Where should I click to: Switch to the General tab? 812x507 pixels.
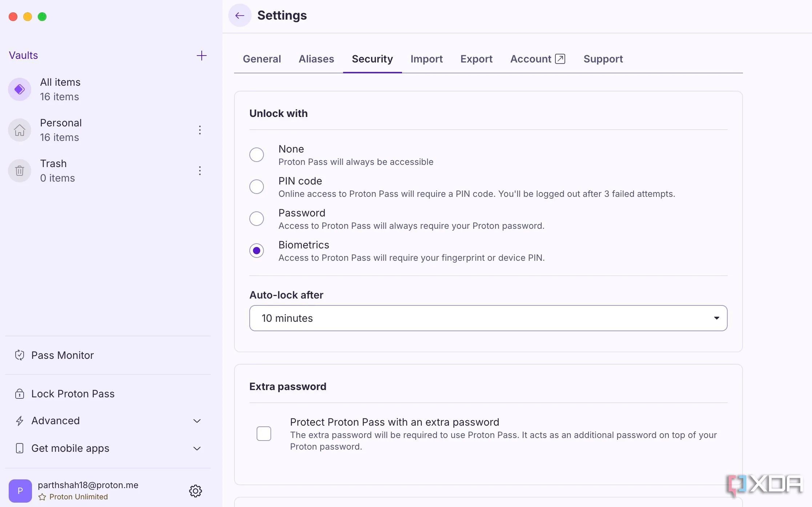pyautogui.click(x=262, y=59)
